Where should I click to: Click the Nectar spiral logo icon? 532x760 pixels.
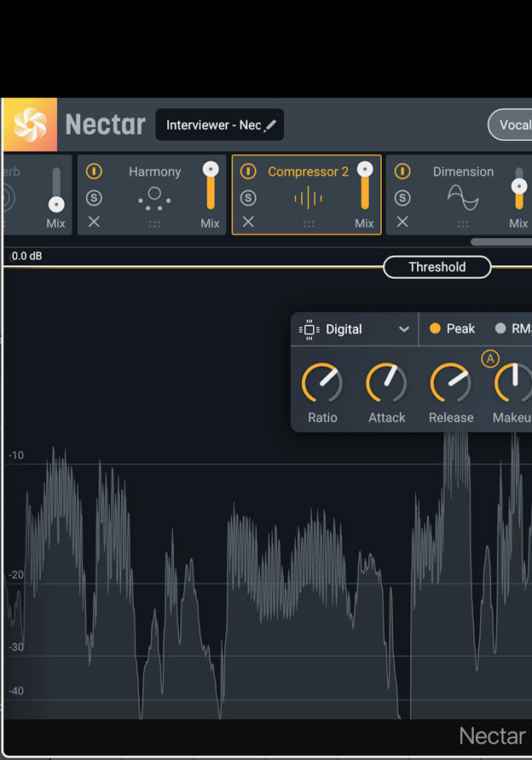coord(30,125)
